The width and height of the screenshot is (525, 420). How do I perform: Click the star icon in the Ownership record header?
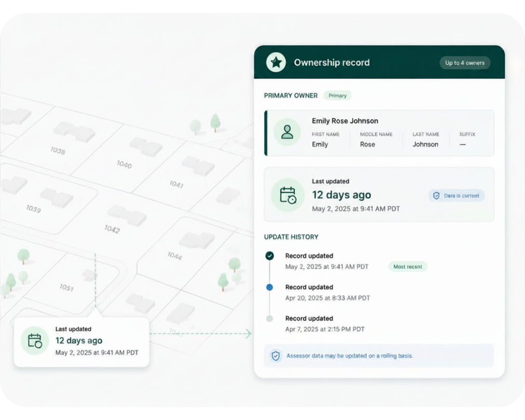coord(276,62)
